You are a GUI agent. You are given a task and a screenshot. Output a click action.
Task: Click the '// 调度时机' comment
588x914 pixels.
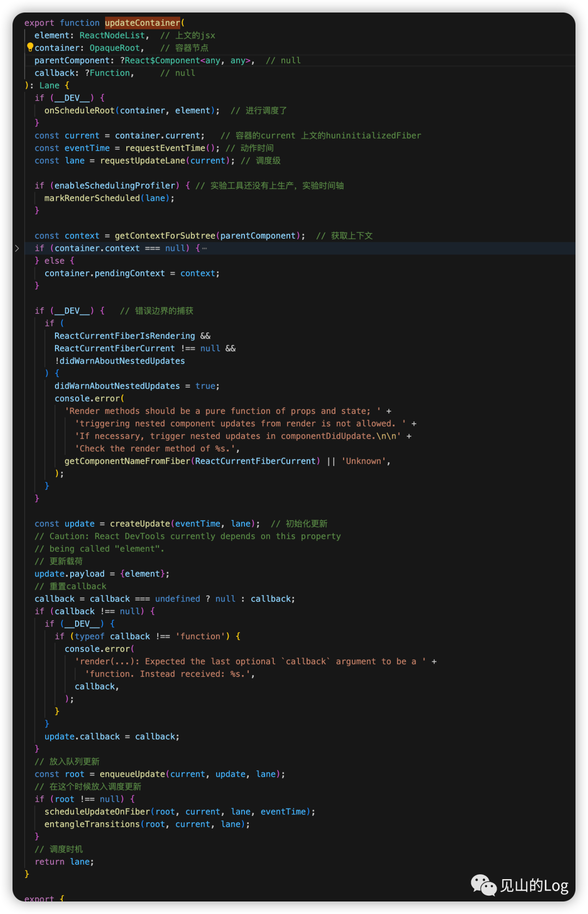pyautogui.click(x=59, y=849)
